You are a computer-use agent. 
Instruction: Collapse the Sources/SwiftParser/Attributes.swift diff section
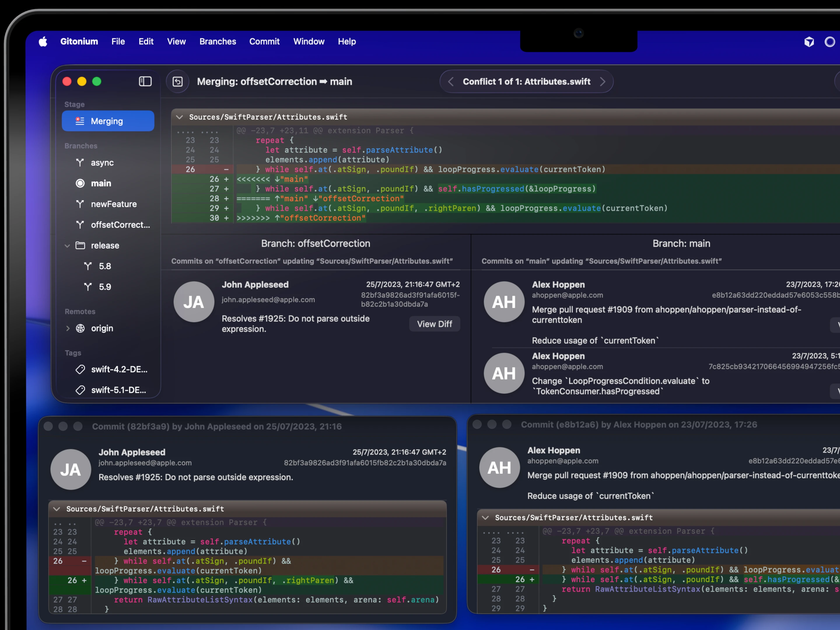[180, 117]
